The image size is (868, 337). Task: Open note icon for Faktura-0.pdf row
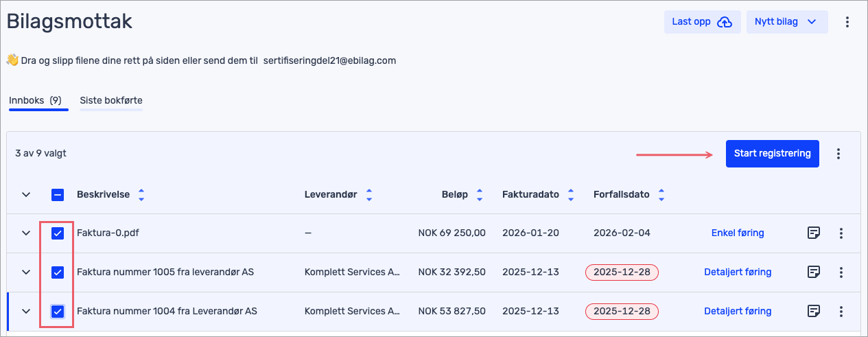813,233
